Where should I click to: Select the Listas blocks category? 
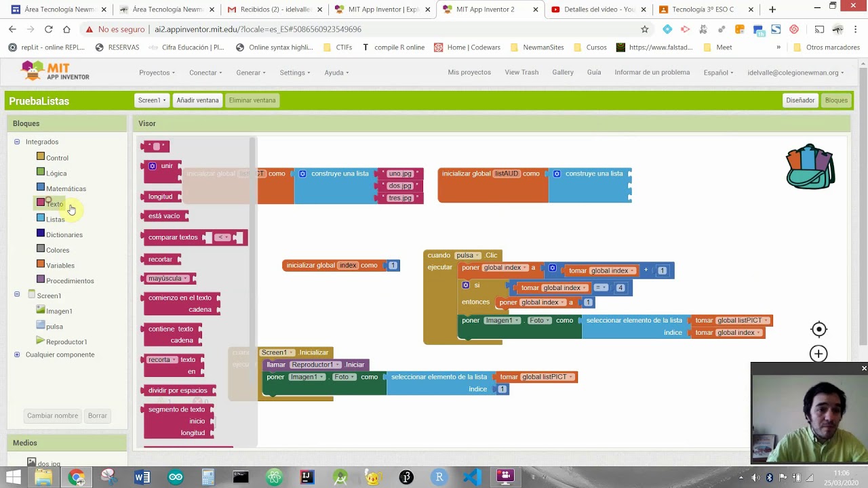[x=55, y=220]
